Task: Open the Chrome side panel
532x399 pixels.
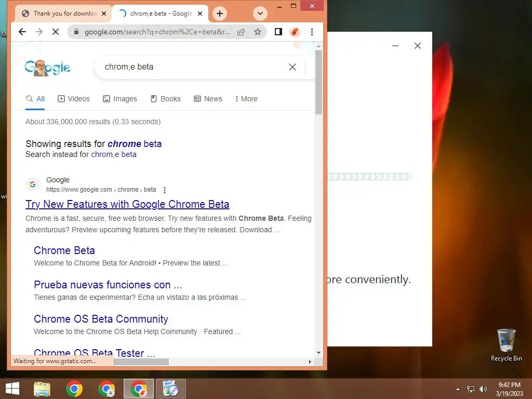Action: point(278,32)
